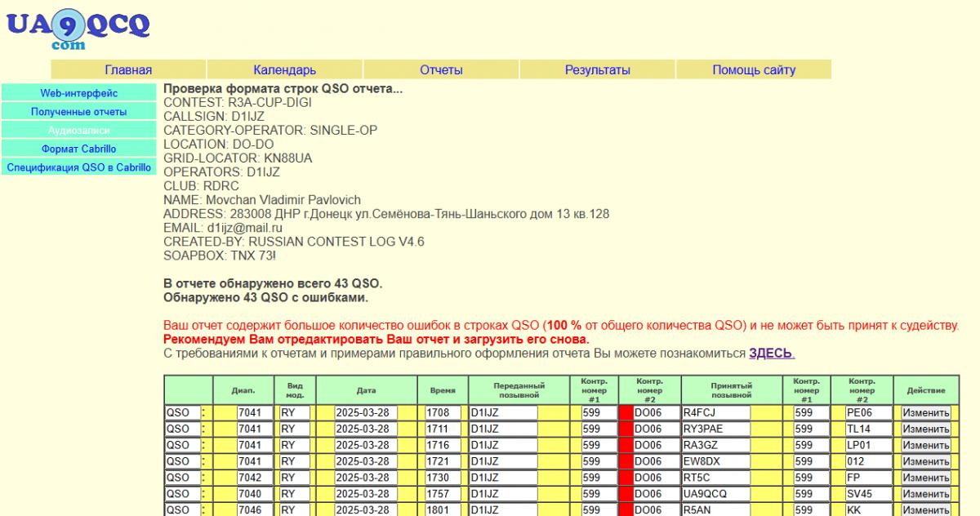This screenshot has width=980, height=516.
Task: Open the Результаты menu page
Action: click(597, 70)
